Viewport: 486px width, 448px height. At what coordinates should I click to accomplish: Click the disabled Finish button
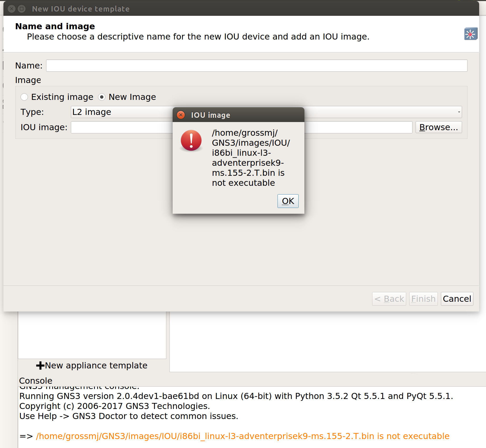point(423,299)
